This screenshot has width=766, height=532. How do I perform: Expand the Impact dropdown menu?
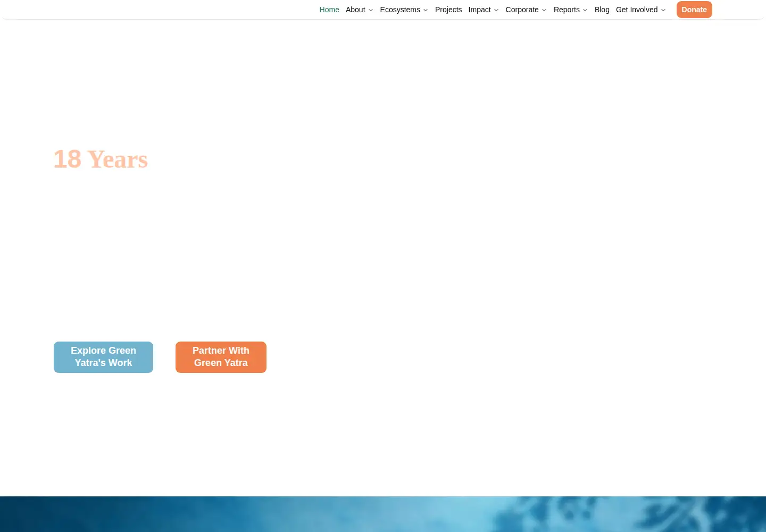[x=484, y=10]
